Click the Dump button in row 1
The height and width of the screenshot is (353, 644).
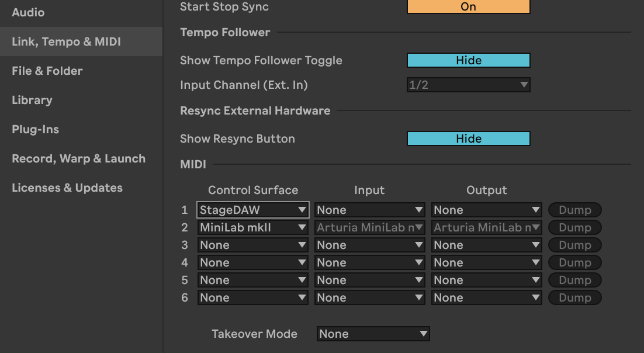[574, 210]
